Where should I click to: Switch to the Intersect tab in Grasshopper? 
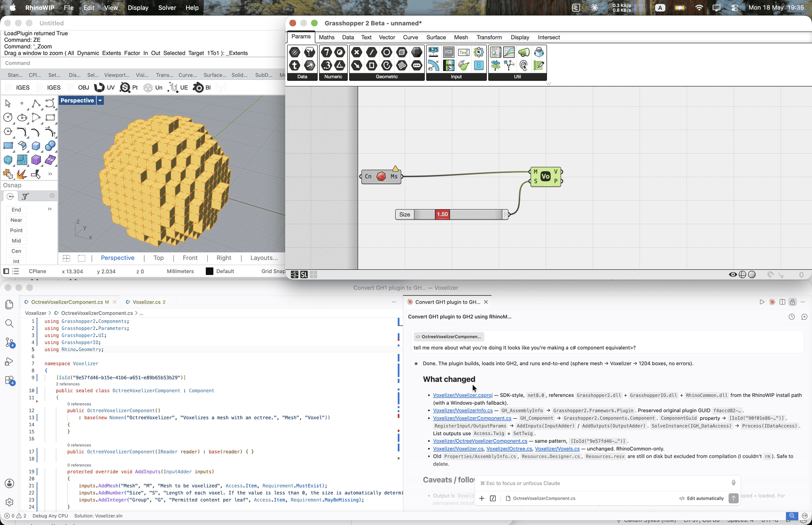(x=549, y=37)
